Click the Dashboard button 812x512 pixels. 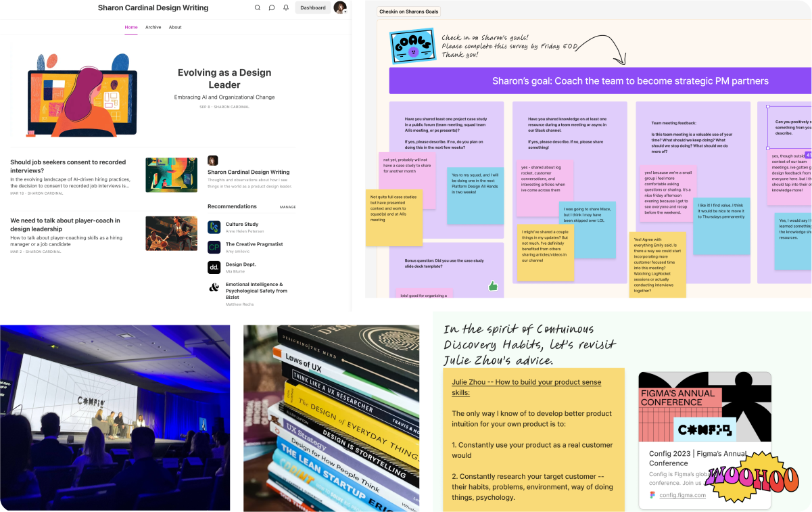pos(312,8)
